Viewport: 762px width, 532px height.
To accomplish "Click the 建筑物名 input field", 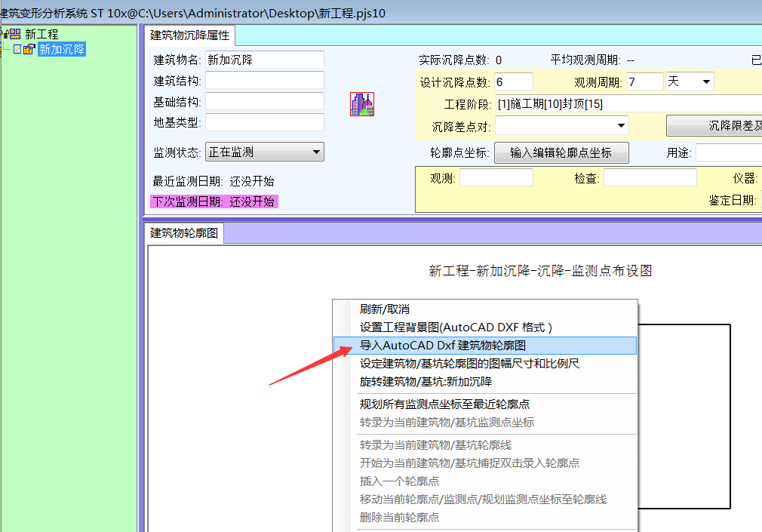I will click(x=264, y=60).
